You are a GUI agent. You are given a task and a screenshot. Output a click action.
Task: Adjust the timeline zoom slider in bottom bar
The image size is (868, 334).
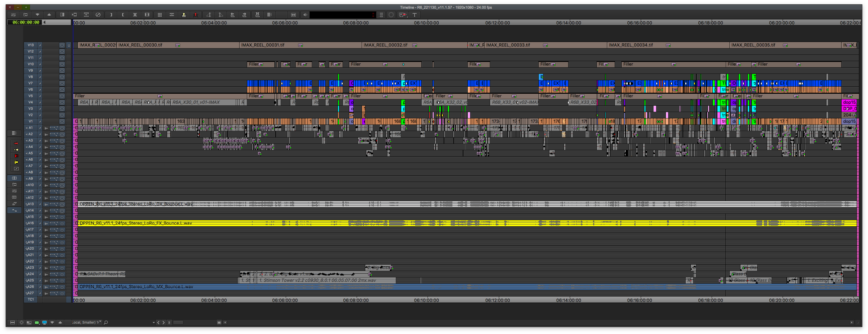(x=178, y=323)
